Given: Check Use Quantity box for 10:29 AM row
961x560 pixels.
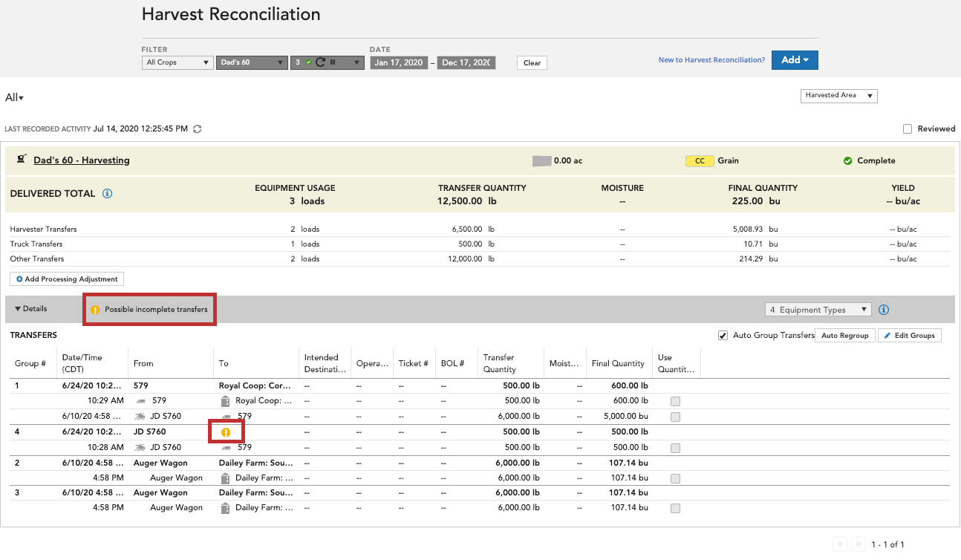Looking at the screenshot, I should tap(675, 402).
